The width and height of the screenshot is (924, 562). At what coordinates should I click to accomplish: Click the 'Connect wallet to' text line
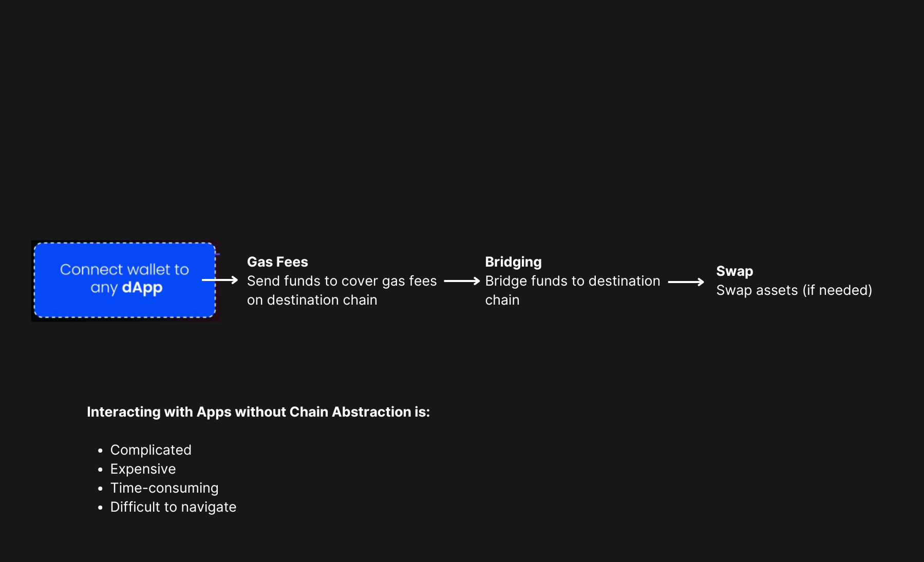124,270
